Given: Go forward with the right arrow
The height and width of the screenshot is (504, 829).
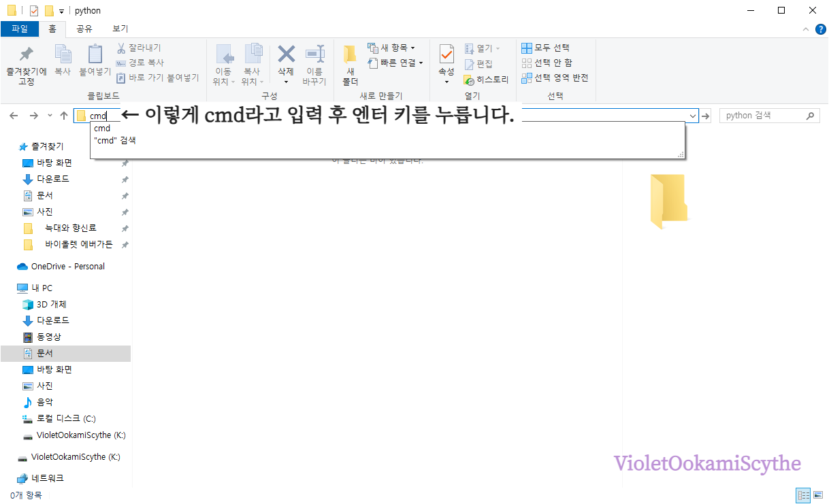Looking at the screenshot, I should tap(33, 116).
